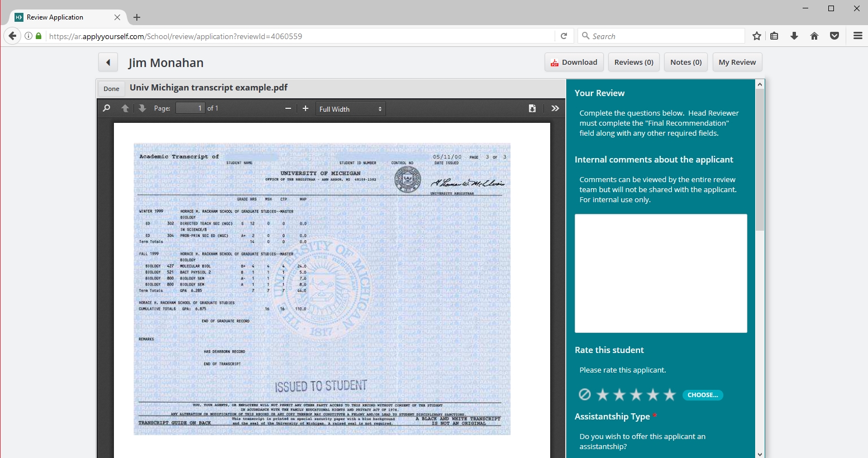This screenshot has height=458, width=868.
Task: Rate the applicant five stars
Action: [x=670, y=395]
